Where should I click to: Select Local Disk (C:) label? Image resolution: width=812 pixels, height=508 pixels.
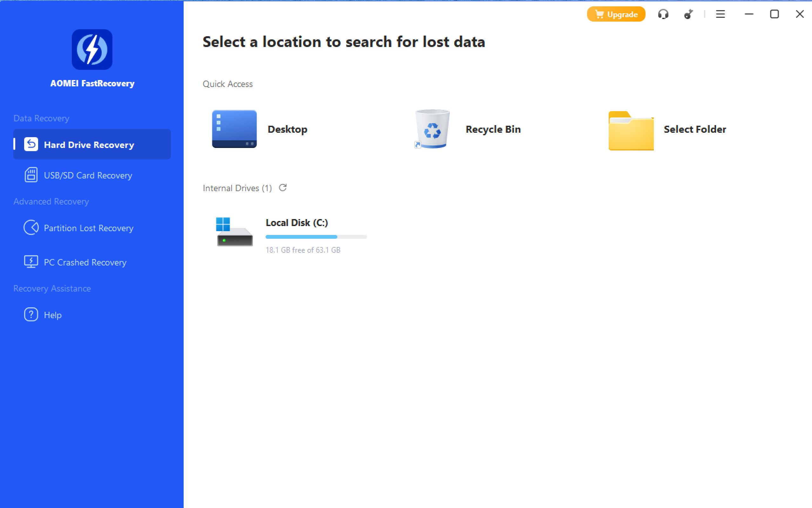[297, 223]
